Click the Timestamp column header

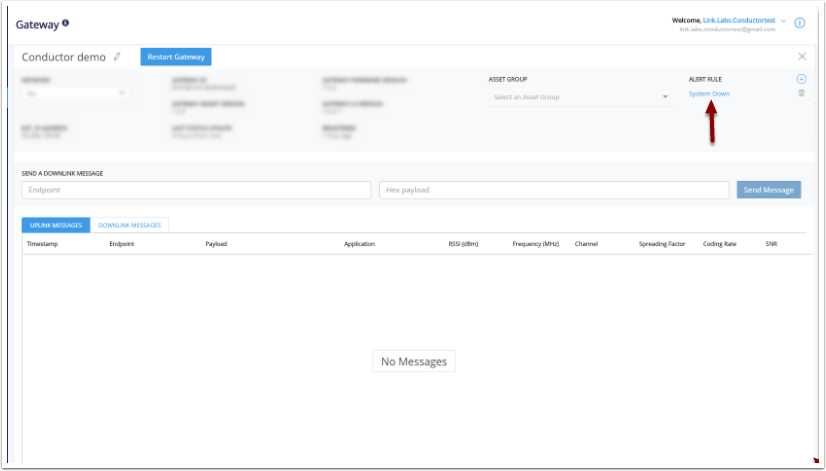[x=42, y=244]
